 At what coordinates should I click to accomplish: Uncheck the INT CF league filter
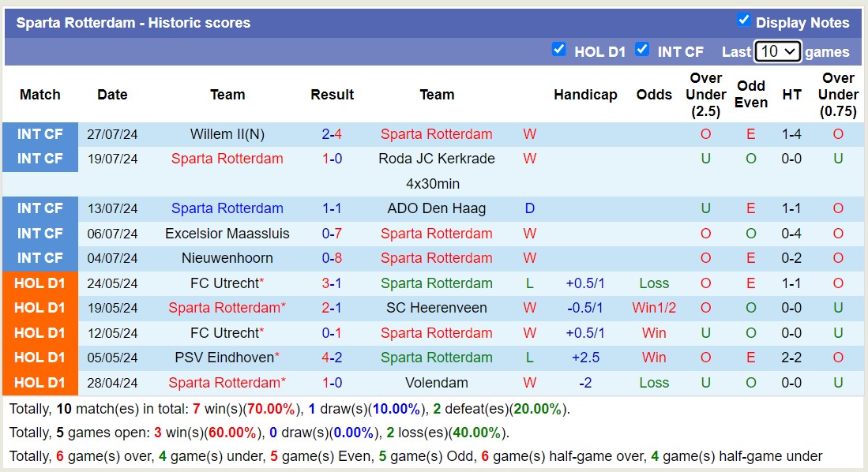(642, 50)
